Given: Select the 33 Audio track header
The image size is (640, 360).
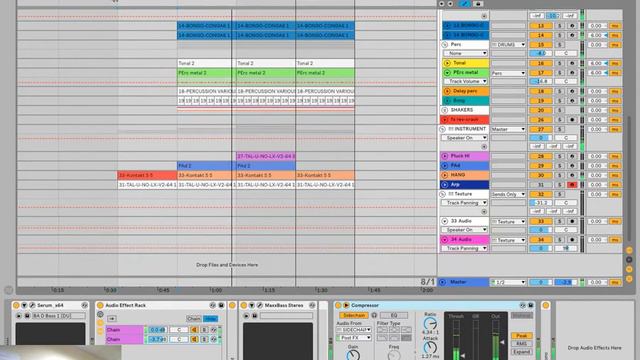Looking at the screenshot, I should tap(465, 221).
